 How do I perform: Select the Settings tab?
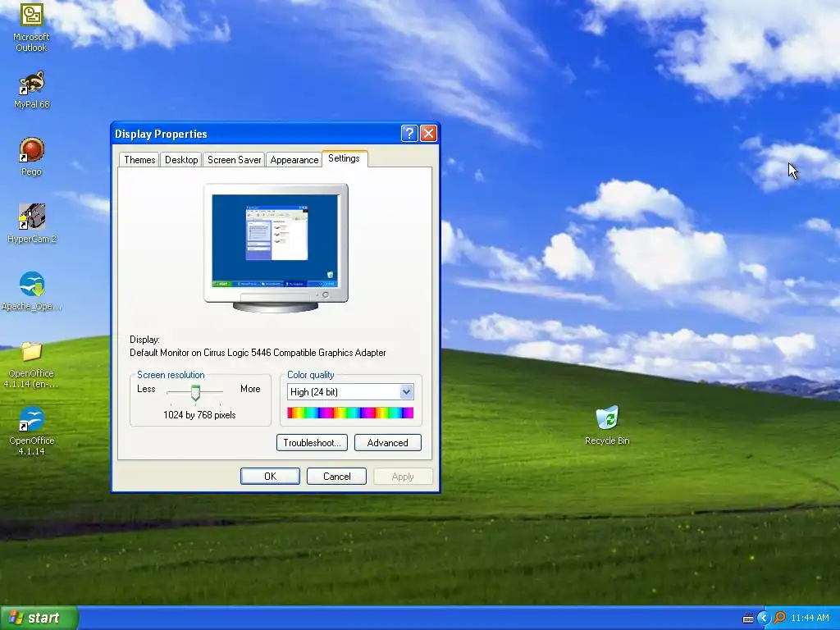coord(344,158)
